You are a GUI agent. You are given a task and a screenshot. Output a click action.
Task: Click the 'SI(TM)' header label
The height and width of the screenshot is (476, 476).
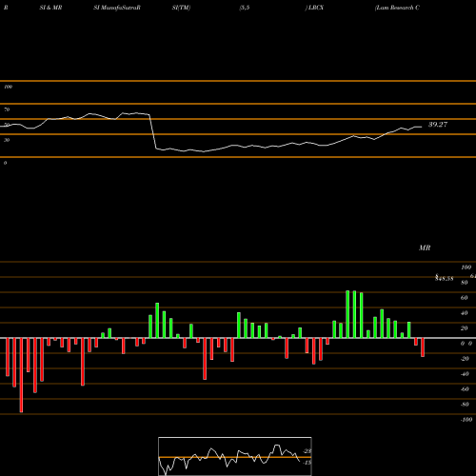click(181, 8)
